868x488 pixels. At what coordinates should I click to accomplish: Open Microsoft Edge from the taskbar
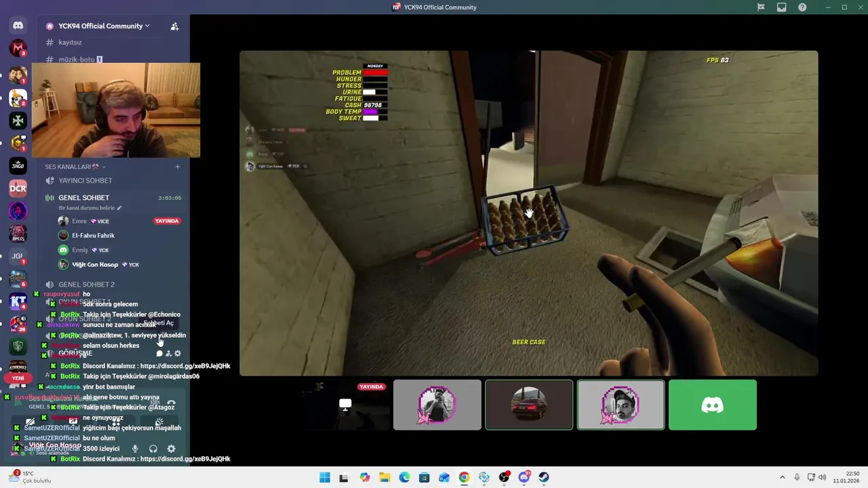[404, 477]
